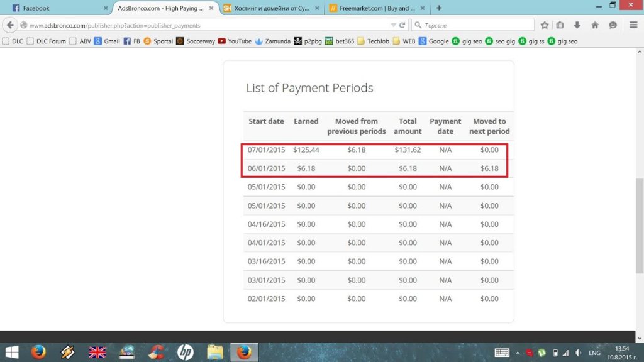Click the 'Total amount' column header
The height and width of the screenshot is (362, 644).
point(408,126)
